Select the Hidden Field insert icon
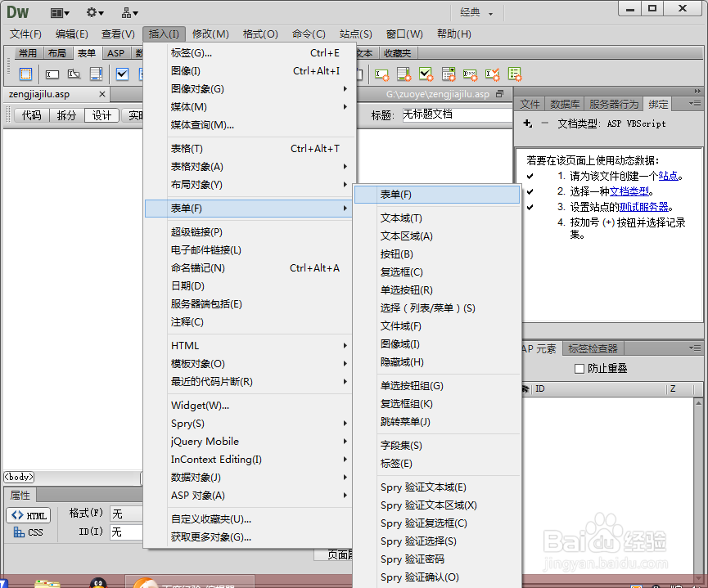This screenshot has height=588, width=708. pyautogui.click(x=74, y=74)
